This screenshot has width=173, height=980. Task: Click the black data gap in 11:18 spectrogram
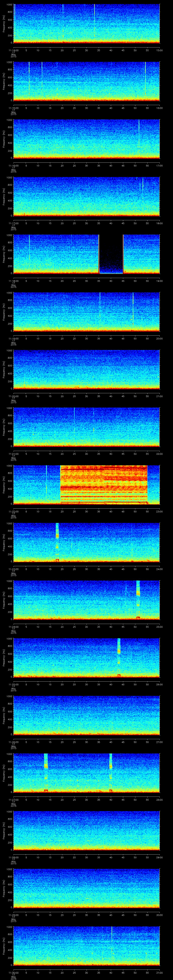[x=111, y=254]
